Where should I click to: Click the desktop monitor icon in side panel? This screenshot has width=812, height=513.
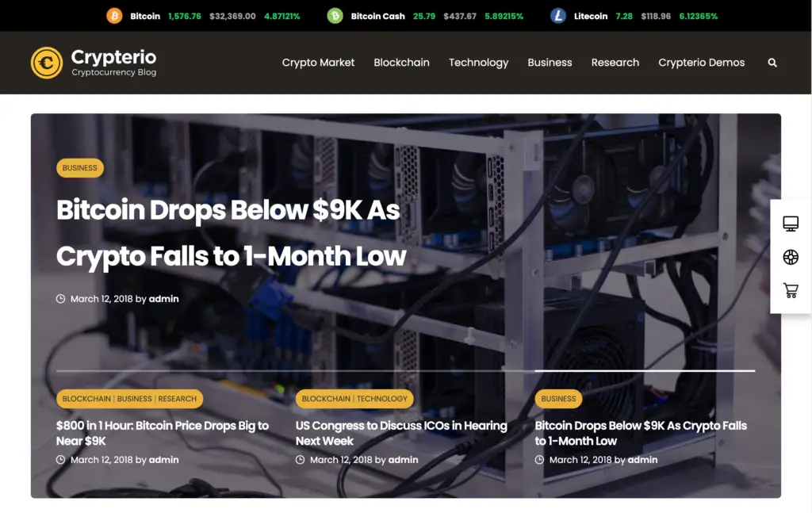791,224
